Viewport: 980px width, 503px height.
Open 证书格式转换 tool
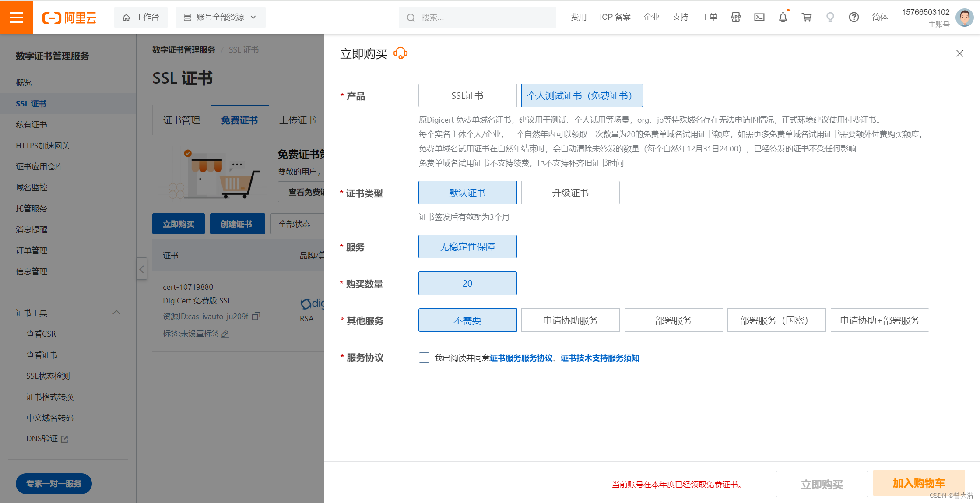(50, 397)
